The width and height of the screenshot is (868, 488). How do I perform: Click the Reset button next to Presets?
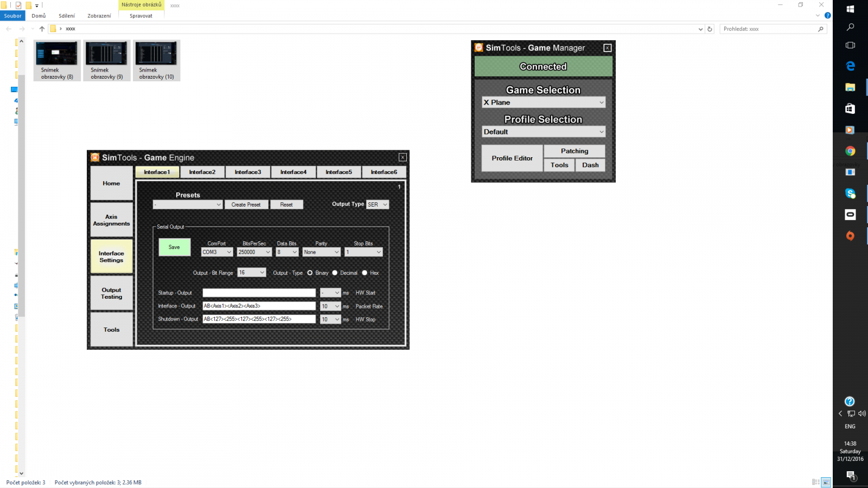click(286, 204)
